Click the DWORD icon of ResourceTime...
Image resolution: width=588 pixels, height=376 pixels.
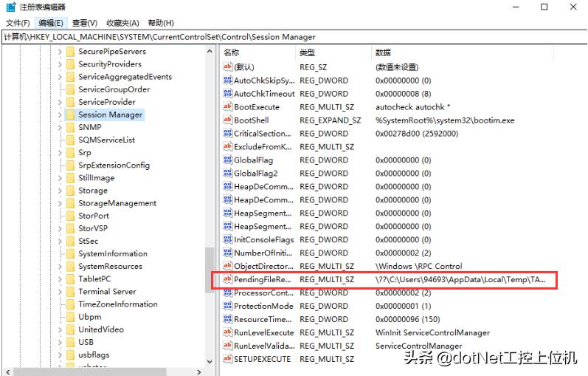[227, 319]
